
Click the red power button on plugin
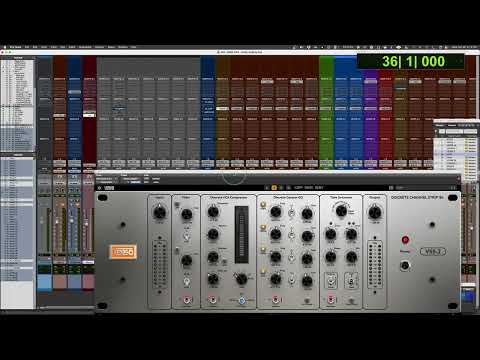(405, 240)
